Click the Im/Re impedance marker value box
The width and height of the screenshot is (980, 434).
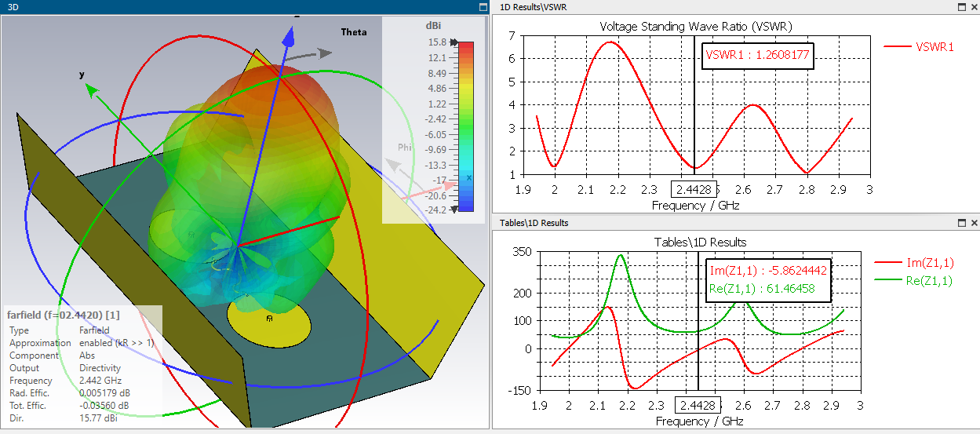(x=767, y=279)
